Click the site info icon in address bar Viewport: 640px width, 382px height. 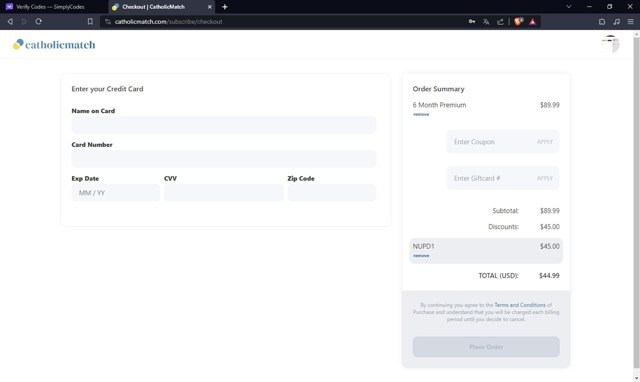tap(108, 22)
